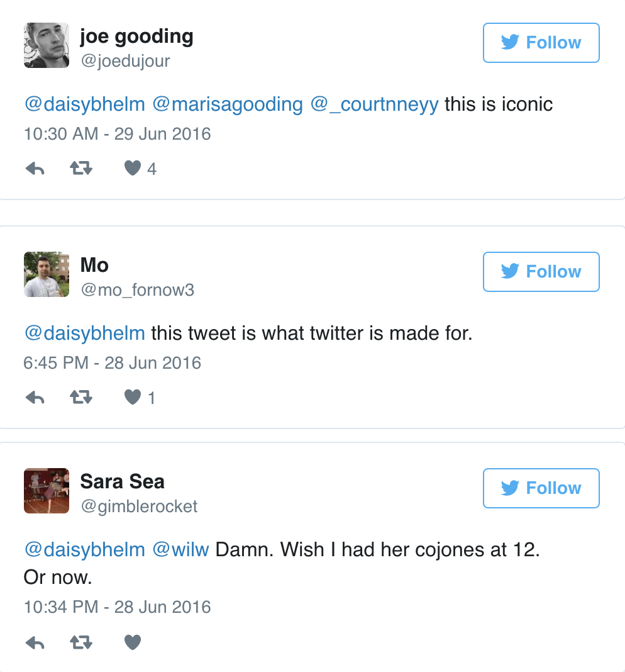Reply to Sara Sea's tweet
Image resolution: width=625 pixels, height=672 pixels.
click(35, 642)
